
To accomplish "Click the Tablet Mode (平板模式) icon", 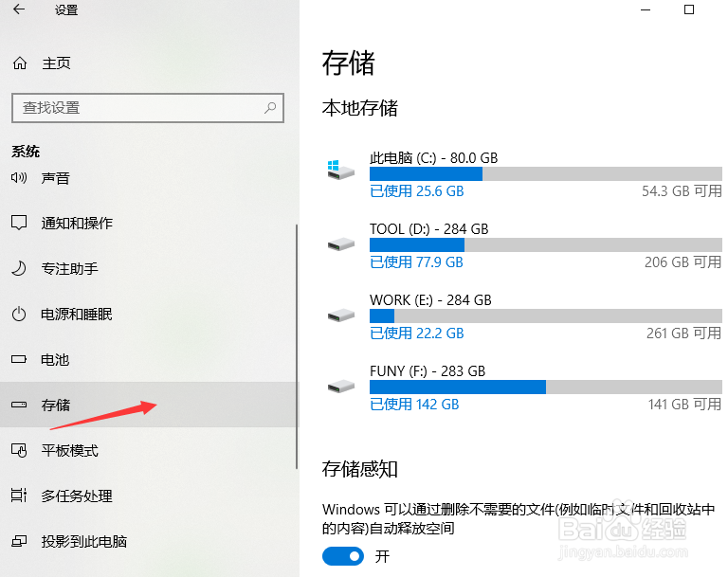I will (19, 450).
